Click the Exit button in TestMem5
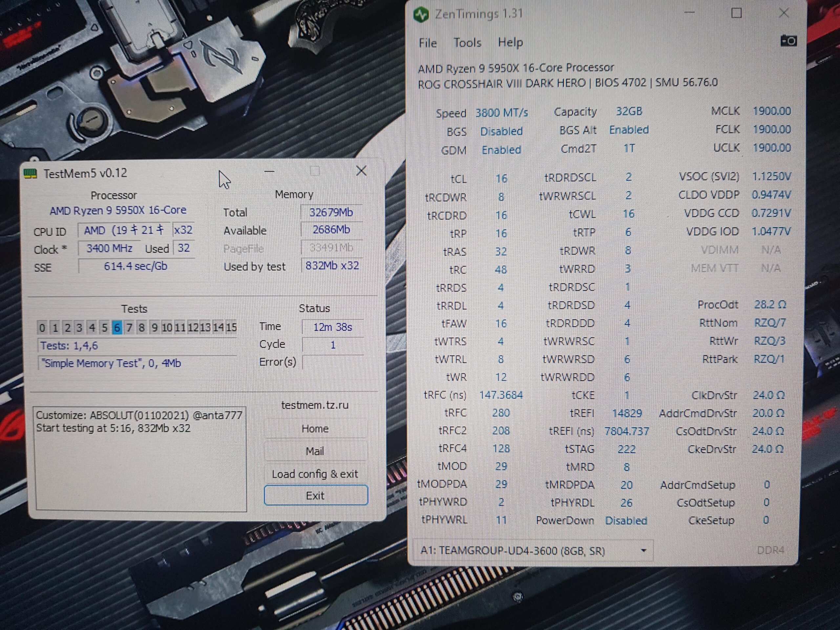Screen dimensions: 840x630 316,495
